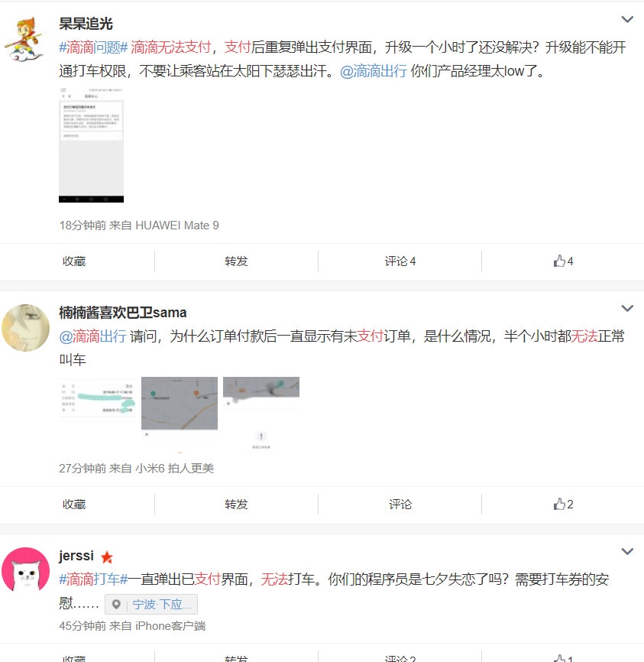Open the cat avatar of jerssi
Screen dimensions: 644x662
point(25,571)
